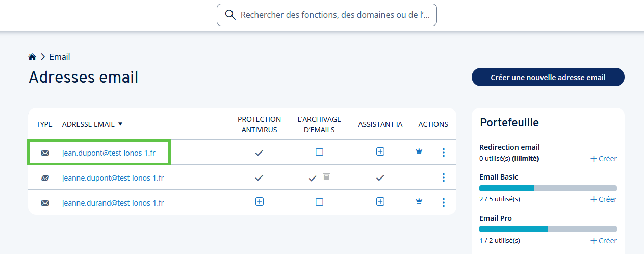Click the Email Basic label
This screenshot has height=254, width=644.
(499, 177)
